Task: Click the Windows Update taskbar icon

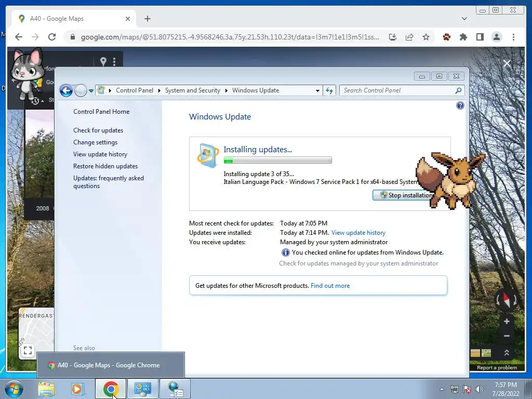Action: point(175,389)
